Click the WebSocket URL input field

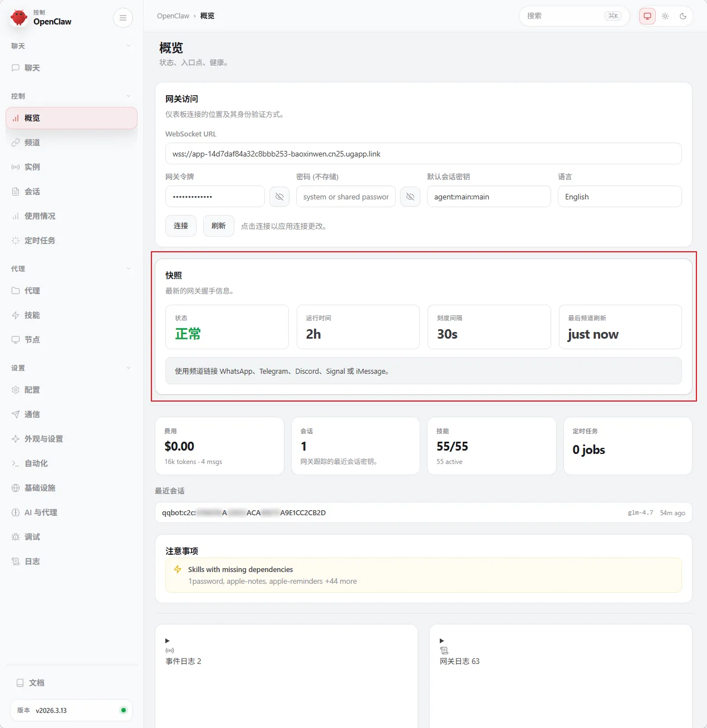point(423,154)
